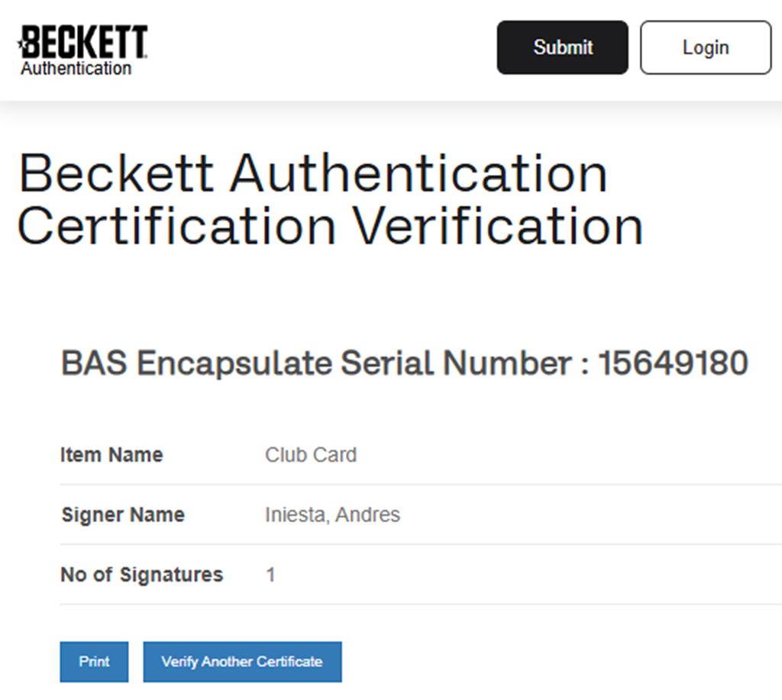The height and width of the screenshot is (700, 782).
Task: Click the Authentication subtitle under the logo
Action: 76,69
